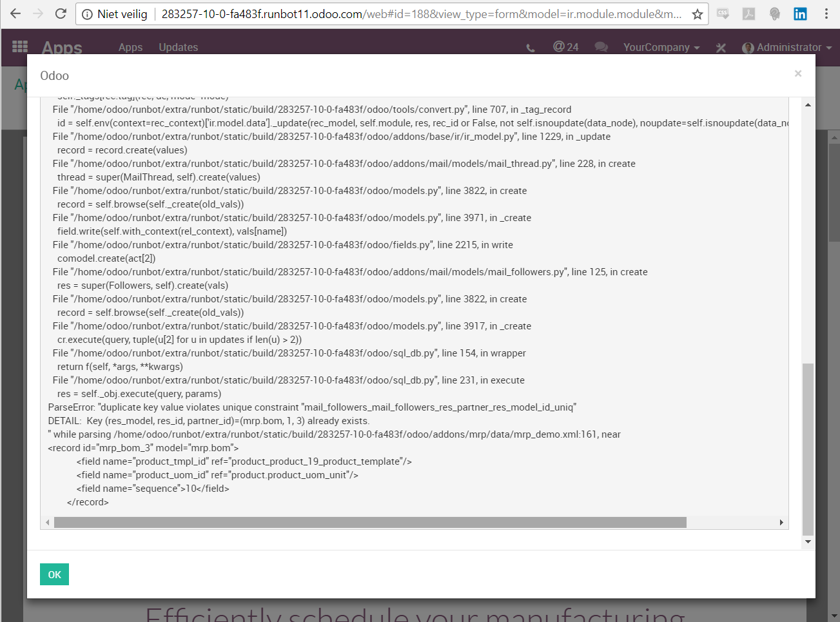
Task: Open the debug tools wrench icon
Action: click(721, 48)
